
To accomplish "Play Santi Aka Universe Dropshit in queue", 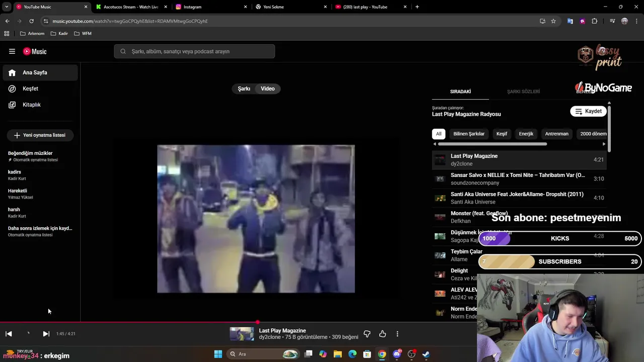I will (x=519, y=198).
